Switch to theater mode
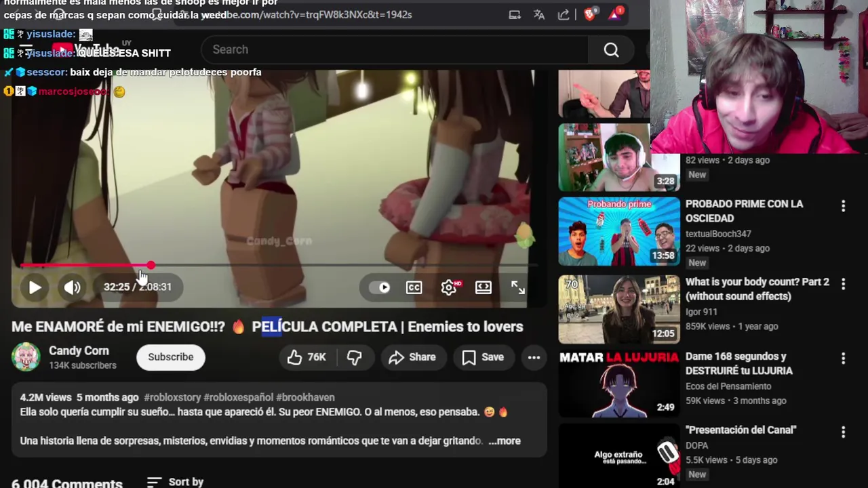868x488 pixels. pos(484,287)
